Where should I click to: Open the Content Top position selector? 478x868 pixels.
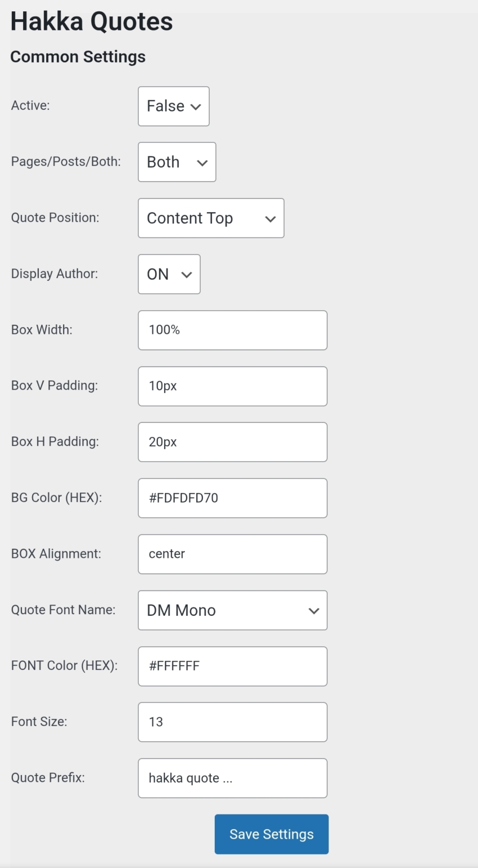210,218
